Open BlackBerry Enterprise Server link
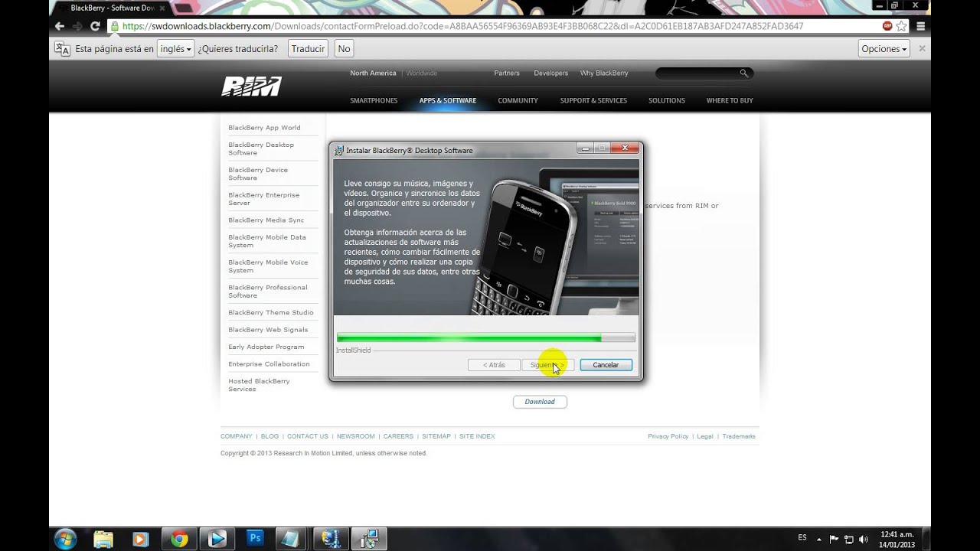 point(263,199)
